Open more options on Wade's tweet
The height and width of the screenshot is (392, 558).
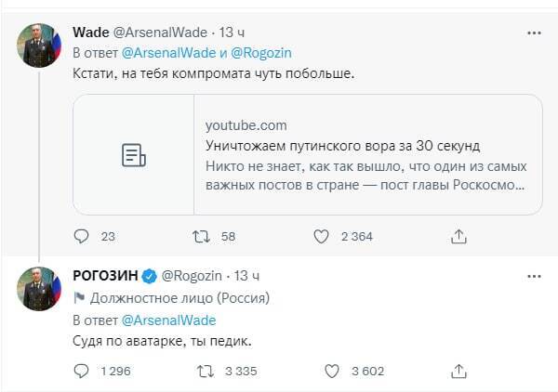534,33
